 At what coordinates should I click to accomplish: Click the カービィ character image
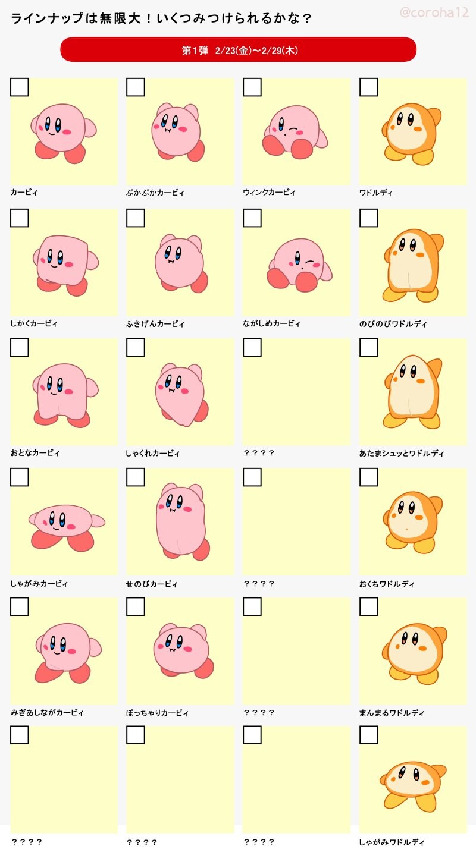(x=62, y=133)
